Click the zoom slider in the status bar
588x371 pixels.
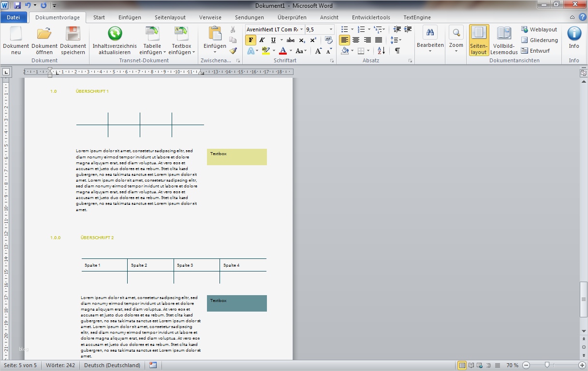click(x=547, y=365)
